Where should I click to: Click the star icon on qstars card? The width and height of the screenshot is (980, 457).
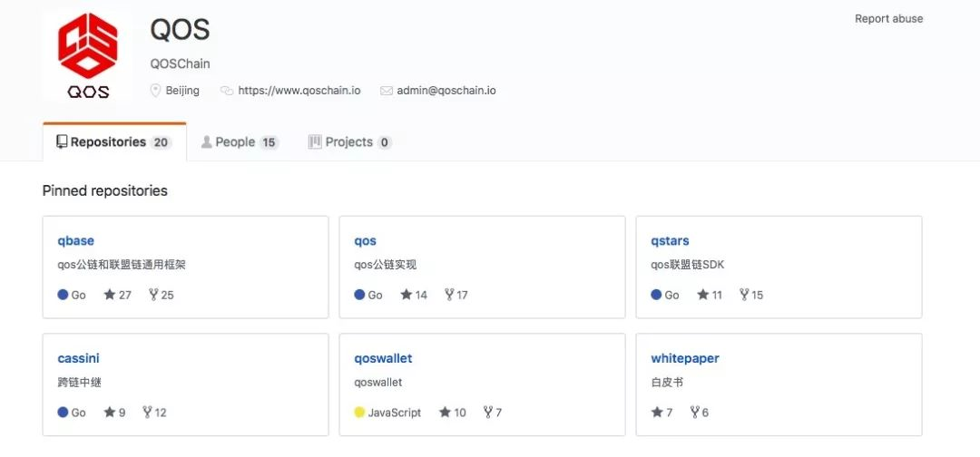703,294
